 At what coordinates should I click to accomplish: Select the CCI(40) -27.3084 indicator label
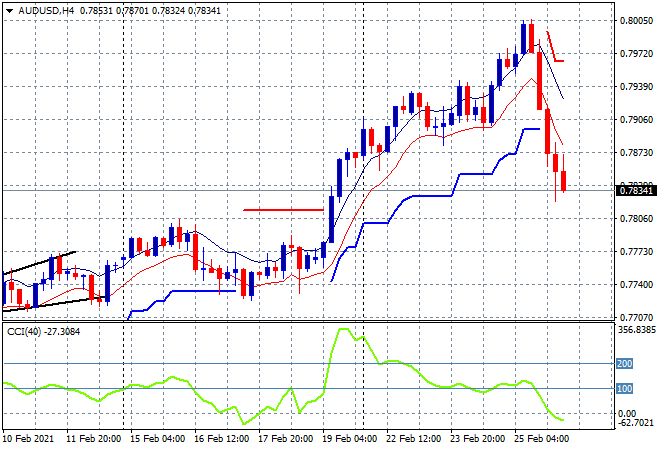click(x=43, y=332)
